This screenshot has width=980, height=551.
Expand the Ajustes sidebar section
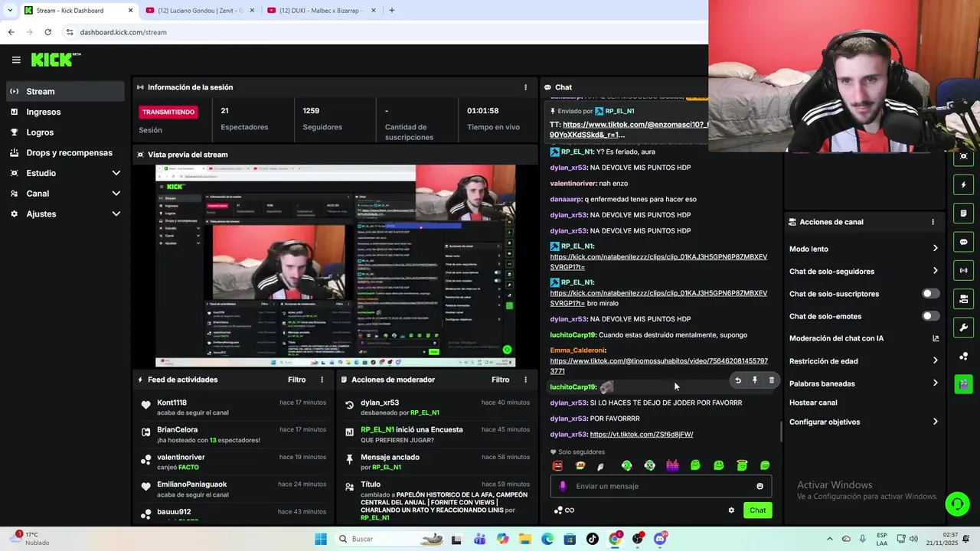(x=64, y=214)
